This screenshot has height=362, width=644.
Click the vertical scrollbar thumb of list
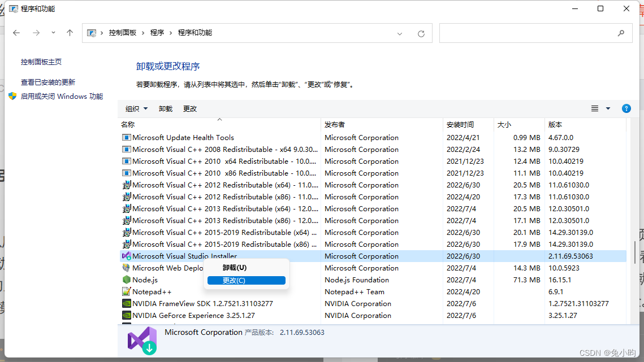pyautogui.click(x=636, y=252)
